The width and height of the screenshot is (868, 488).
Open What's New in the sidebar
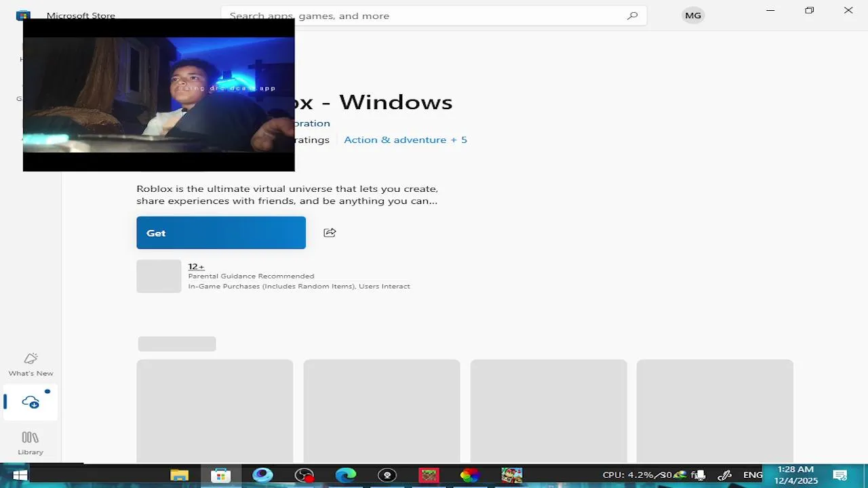(x=31, y=365)
